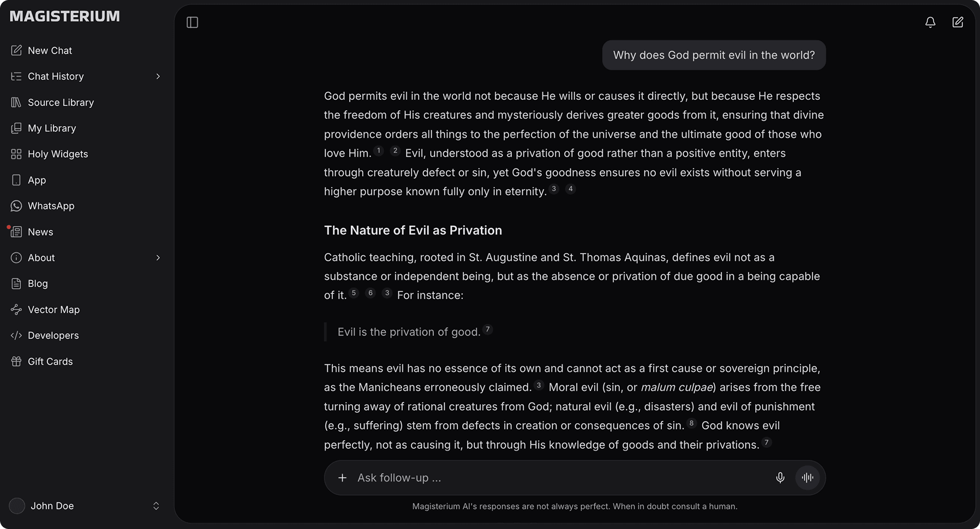Expand the Chat History chevron
The image size is (980, 529).
158,76
